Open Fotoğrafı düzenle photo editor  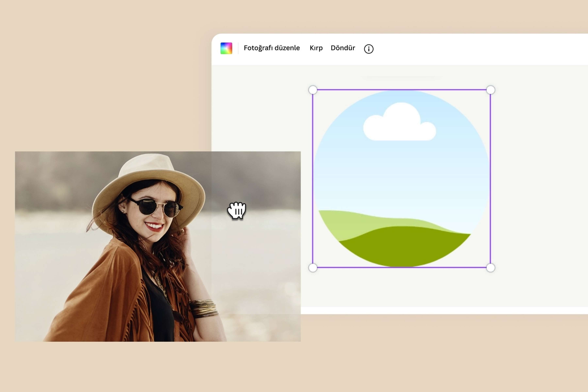click(x=271, y=48)
